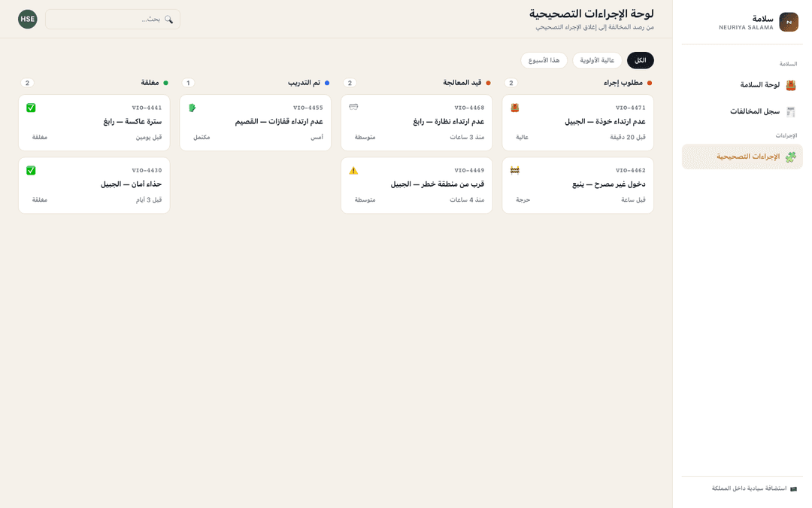Image resolution: width=812 pixels, height=508 pixels.
Task: Click the helmet vest icon on VIO-4471 card
Action: pyautogui.click(x=515, y=108)
